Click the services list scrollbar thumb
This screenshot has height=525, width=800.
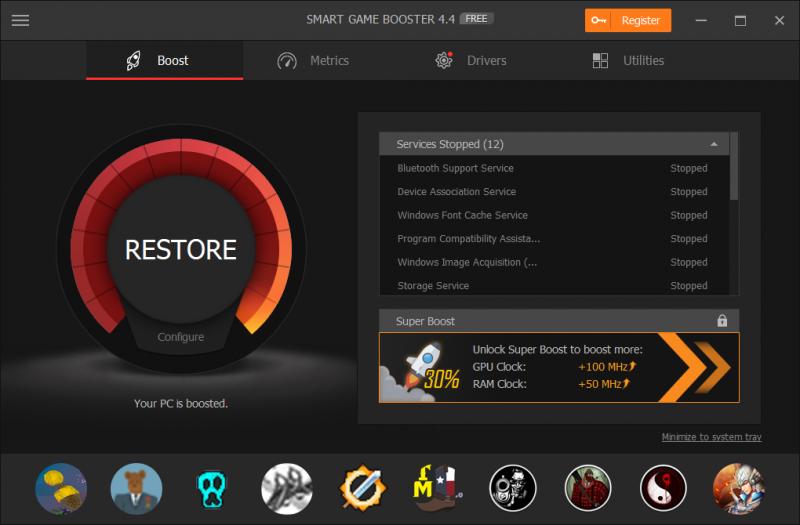[x=734, y=166]
